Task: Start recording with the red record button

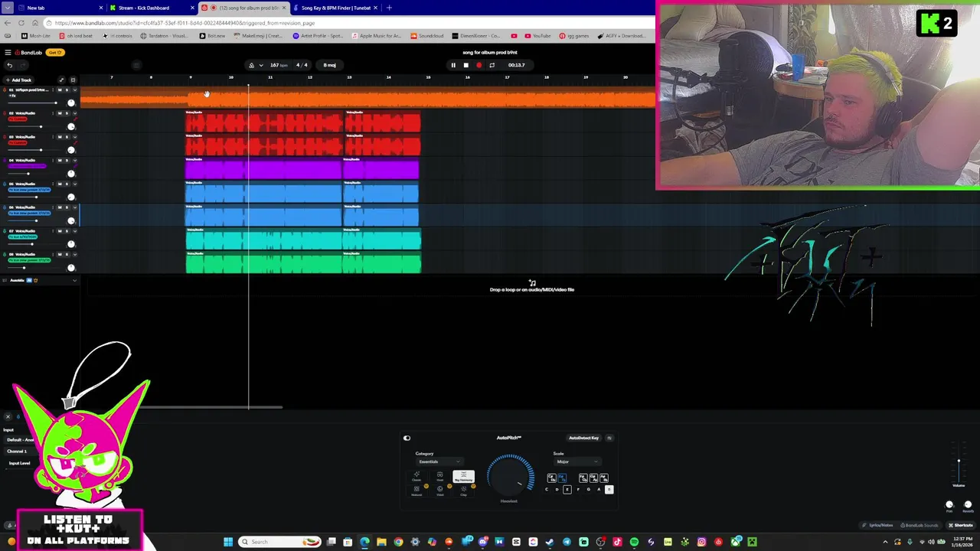Action: click(479, 65)
